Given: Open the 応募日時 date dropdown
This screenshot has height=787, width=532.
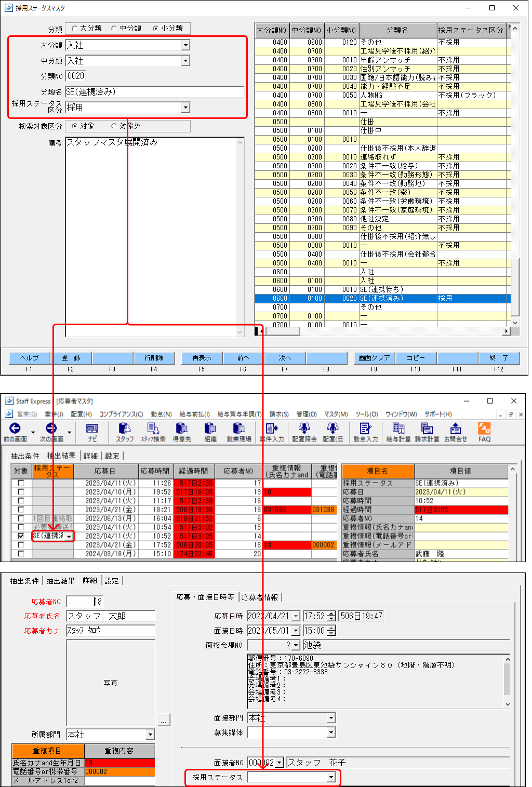Looking at the screenshot, I should tap(296, 616).
